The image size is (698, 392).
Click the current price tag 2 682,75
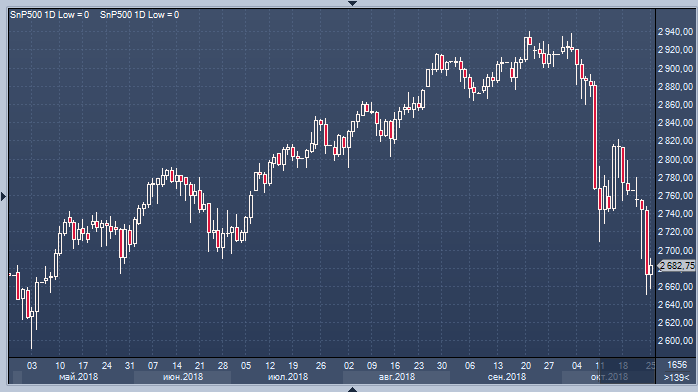coord(676,266)
